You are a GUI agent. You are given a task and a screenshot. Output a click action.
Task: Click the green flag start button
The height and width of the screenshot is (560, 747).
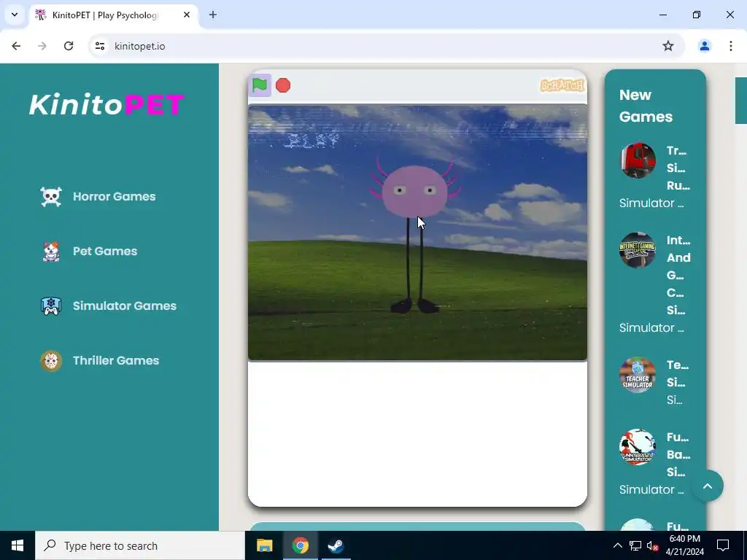click(x=260, y=85)
